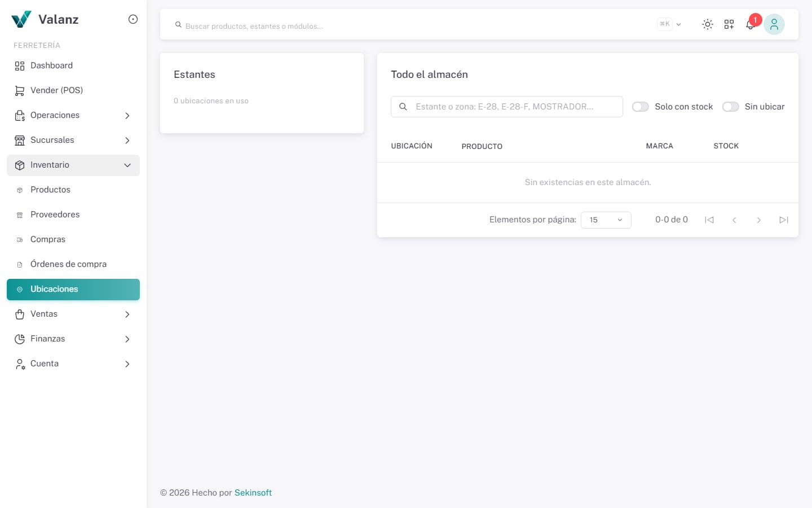Click the Dashboard grid icon

20,66
